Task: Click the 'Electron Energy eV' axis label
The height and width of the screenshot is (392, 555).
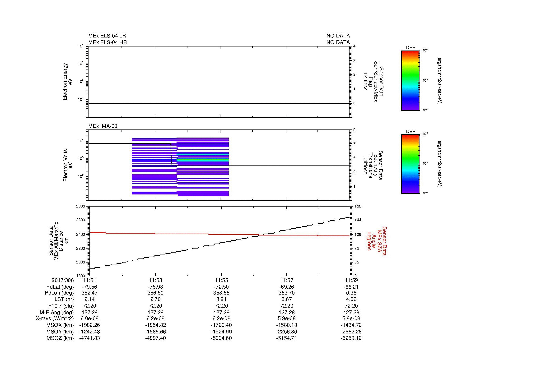Action: [x=67, y=82]
